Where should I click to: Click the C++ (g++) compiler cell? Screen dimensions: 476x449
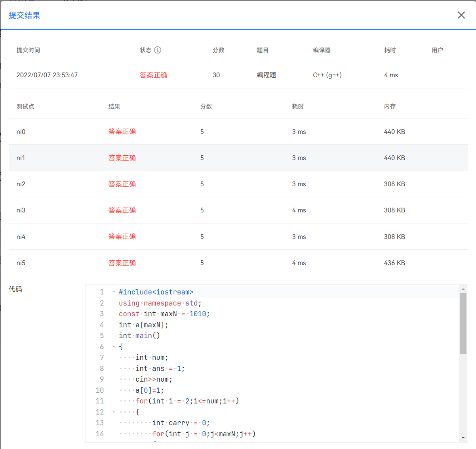point(327,75)
